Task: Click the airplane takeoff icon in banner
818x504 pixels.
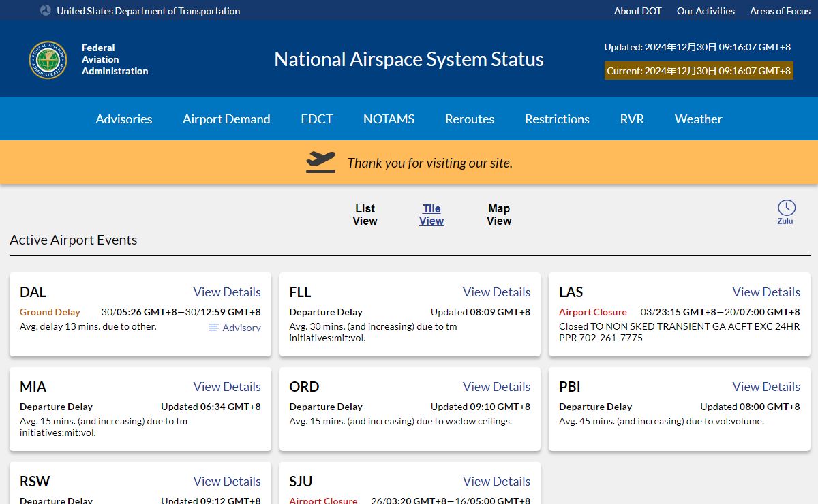Action: pos(320,162)
